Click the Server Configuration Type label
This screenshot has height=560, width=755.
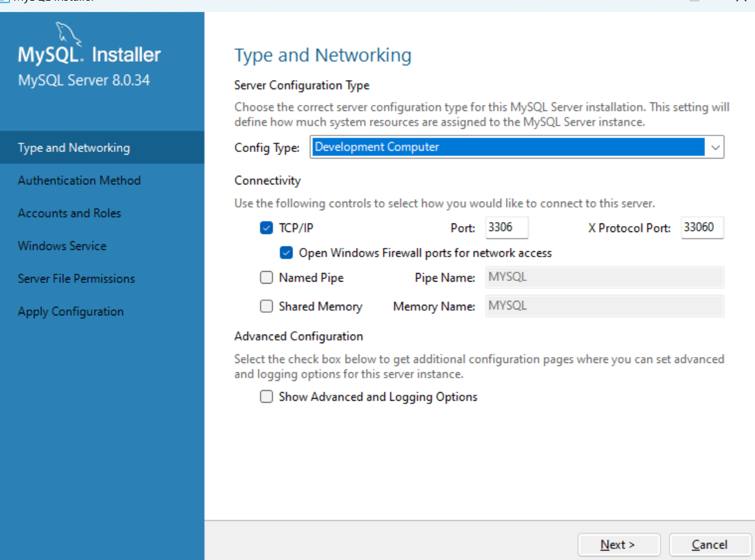click(302, 85)
